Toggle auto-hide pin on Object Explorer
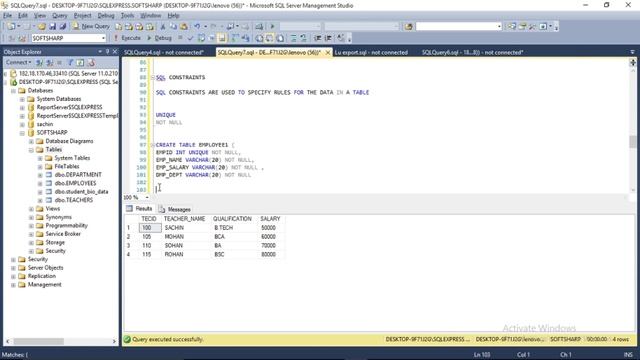The width and height of the screenshot is (640, 360). (107, 51)
